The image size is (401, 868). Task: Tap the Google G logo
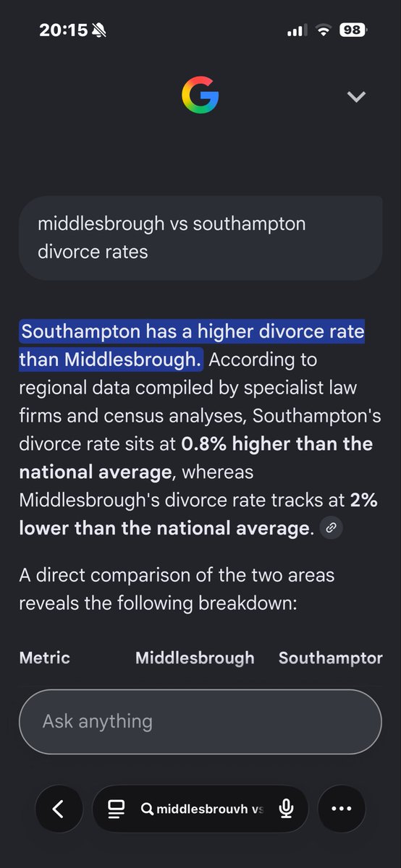click(200, 96)
